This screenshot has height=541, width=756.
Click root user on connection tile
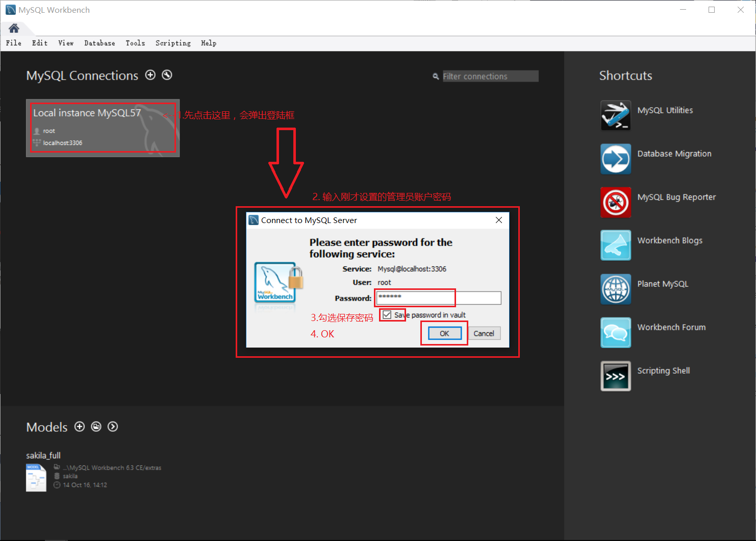click(49, 131)
